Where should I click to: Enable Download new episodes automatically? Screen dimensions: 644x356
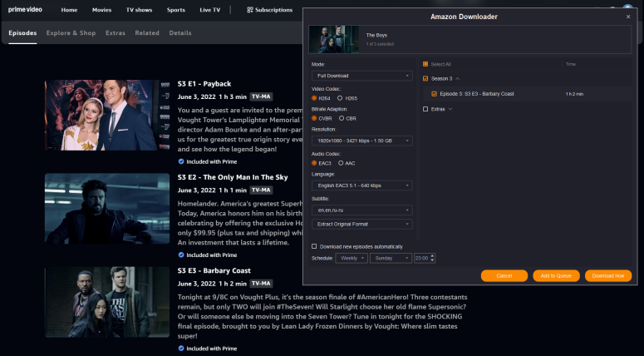point(314,246)
